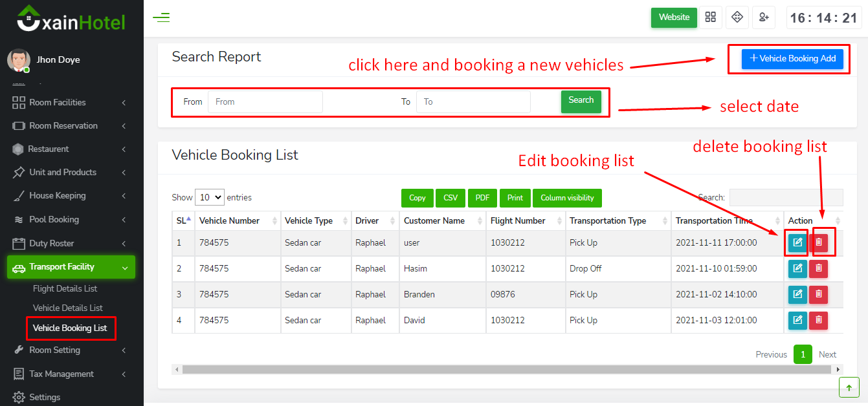Click the diamond-shaped icon in the header
The height and width of the screenshot is (406, 868).
pyautogui.click(x=737, y=17)
